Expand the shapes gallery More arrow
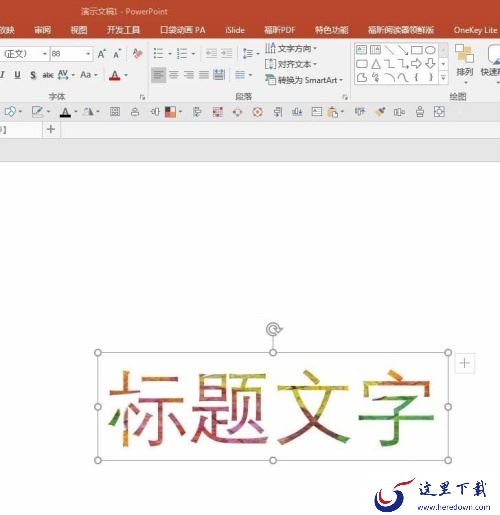 click(443, 78)
